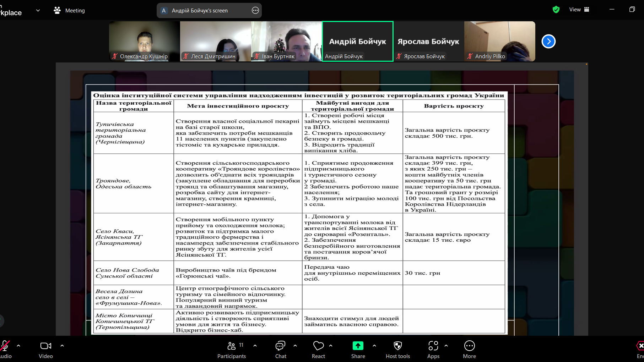Click the green encryption shield icon

pyautogui.click(x=556, y=10)
